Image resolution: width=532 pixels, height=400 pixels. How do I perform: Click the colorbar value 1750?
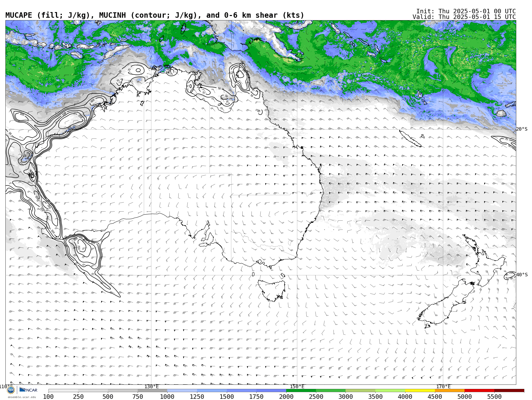[x=256, y=397]
